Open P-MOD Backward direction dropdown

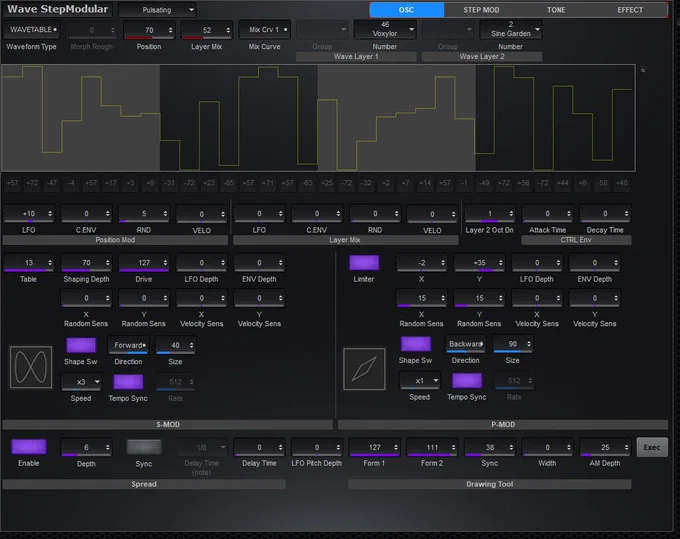click(x=465, y=344)
